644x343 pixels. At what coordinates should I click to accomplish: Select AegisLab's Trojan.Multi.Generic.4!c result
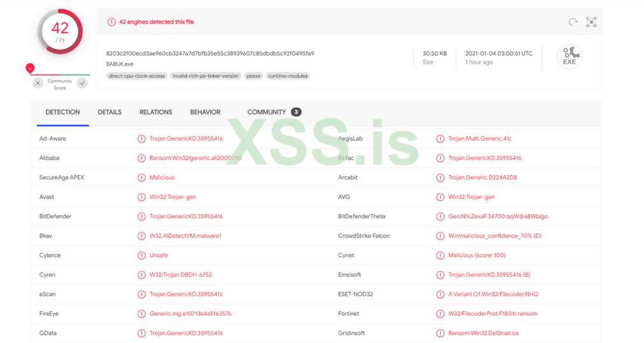coord(480,139)
